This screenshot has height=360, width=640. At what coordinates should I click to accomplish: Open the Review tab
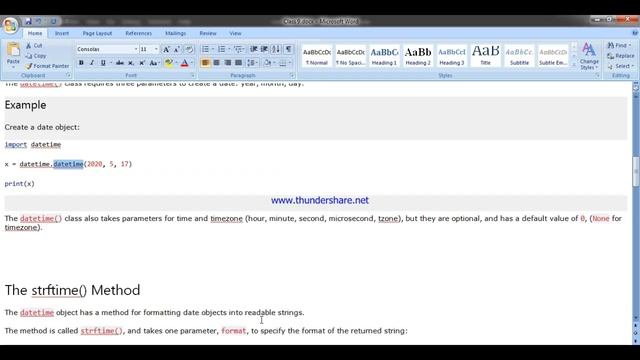click(x=208, y=33)
